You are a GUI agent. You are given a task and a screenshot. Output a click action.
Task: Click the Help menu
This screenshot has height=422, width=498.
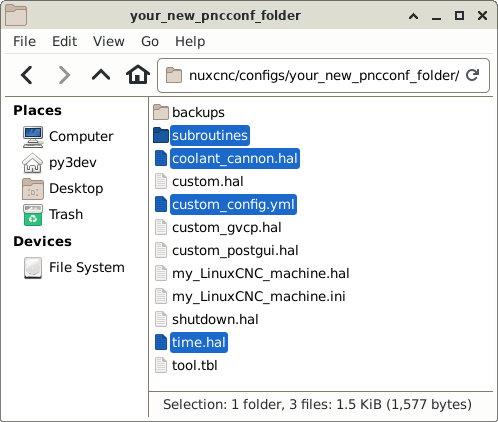190,42
